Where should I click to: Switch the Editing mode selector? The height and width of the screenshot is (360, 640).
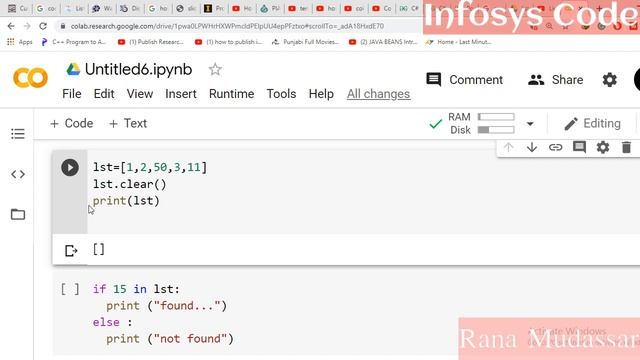[592, 124]
